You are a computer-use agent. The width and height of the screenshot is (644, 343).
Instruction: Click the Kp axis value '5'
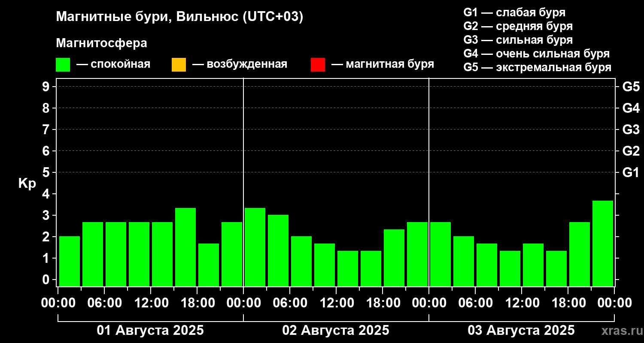coord(47,172)
